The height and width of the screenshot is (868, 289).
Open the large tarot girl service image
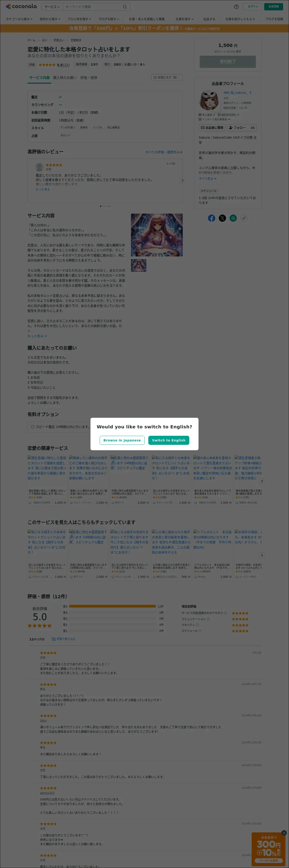[157, 235]
